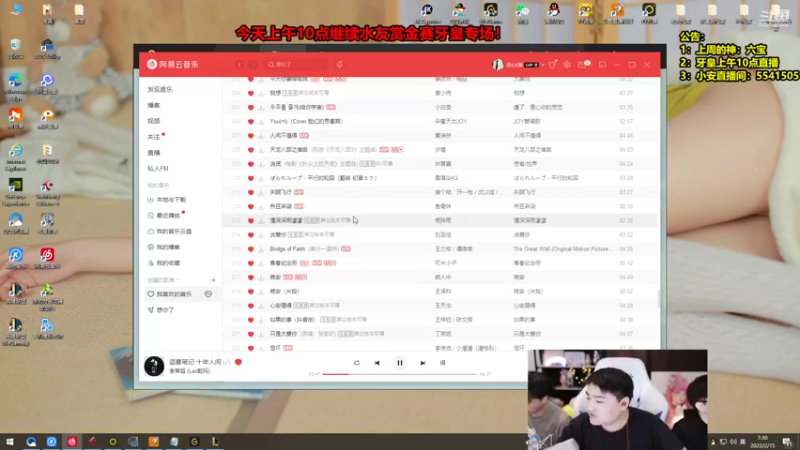Open 发现音乐 in the sidebar
The height and width of the screenshot is (450, 800).
point(160,89)
